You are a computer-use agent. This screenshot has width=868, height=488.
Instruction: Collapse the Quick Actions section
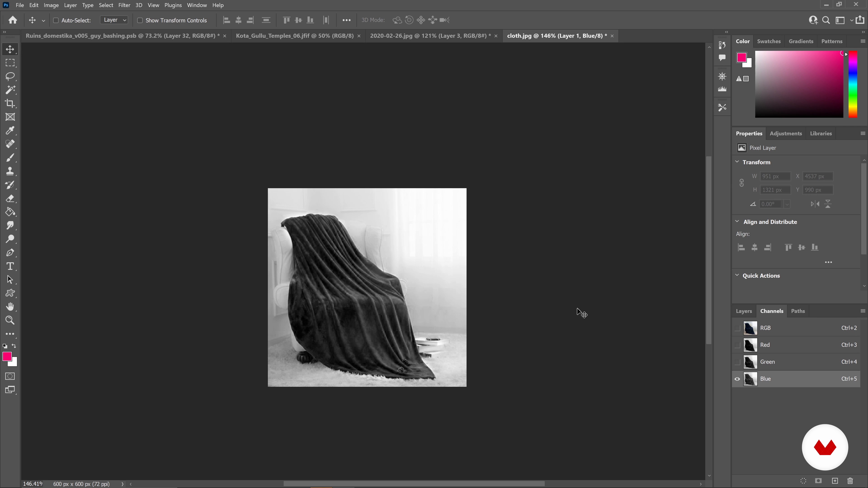(x=737, y=275)
